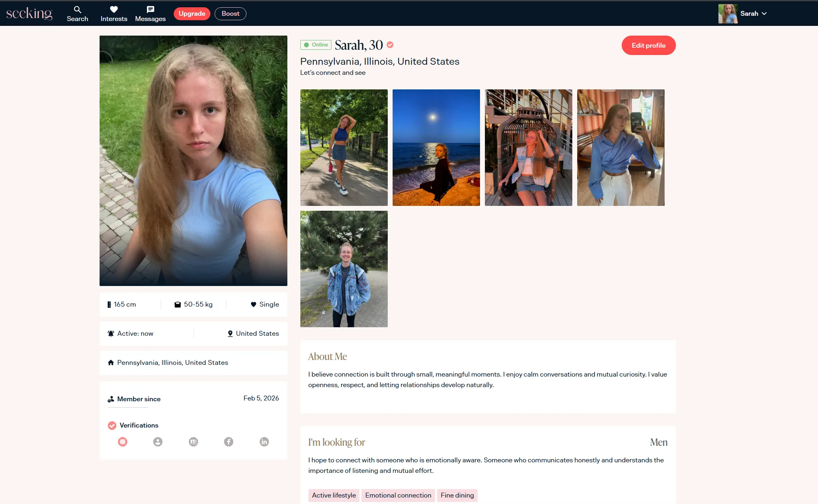Image resolution: width=818 pixels, height=504 pixels.
Task: Open the denim jacket photo thumbnail
Action: [x=344, y=269]
